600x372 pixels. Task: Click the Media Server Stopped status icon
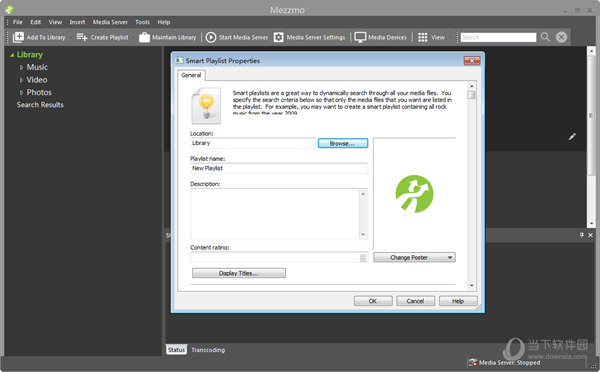473,362
